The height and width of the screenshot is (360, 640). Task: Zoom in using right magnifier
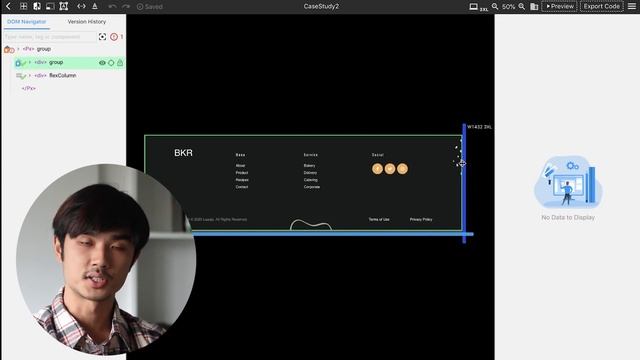tap(522, 7)
